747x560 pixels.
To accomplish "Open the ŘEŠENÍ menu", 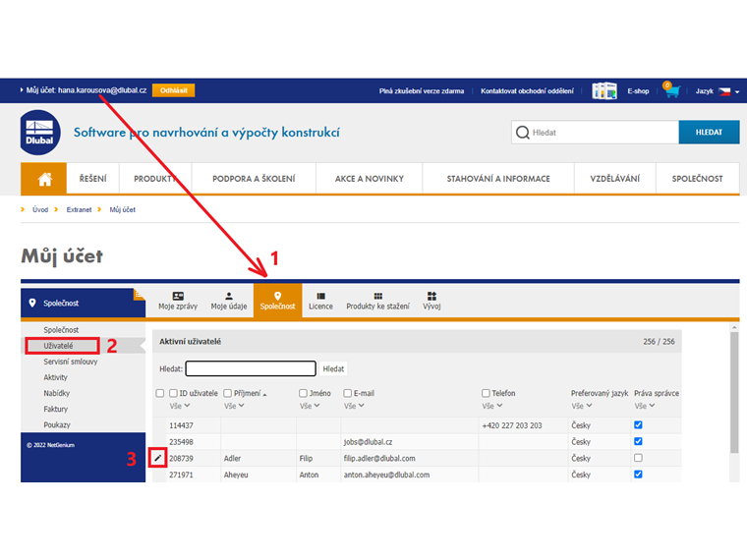I will (93, 179).
